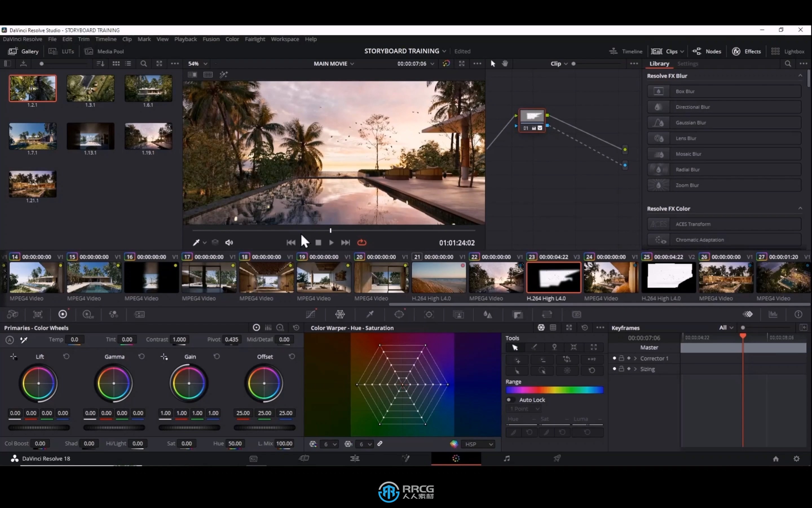Select the Primaries color wheels palette
Screen dimensions: 812x508
tap(63, 314)
